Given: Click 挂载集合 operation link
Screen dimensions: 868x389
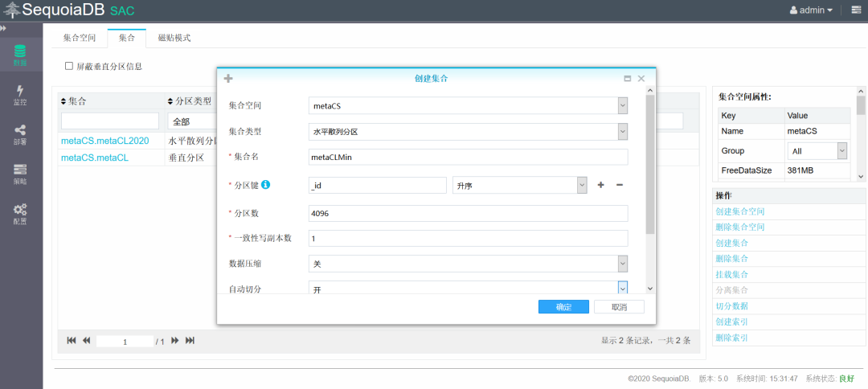Looking at the screenshot, I should (732, 274).
